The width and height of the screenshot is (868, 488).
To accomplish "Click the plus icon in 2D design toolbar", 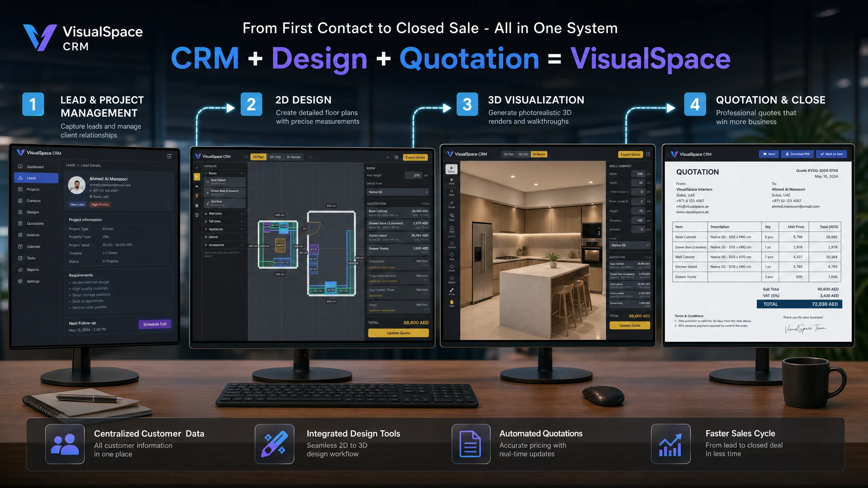I will click(x=387, y=157).
